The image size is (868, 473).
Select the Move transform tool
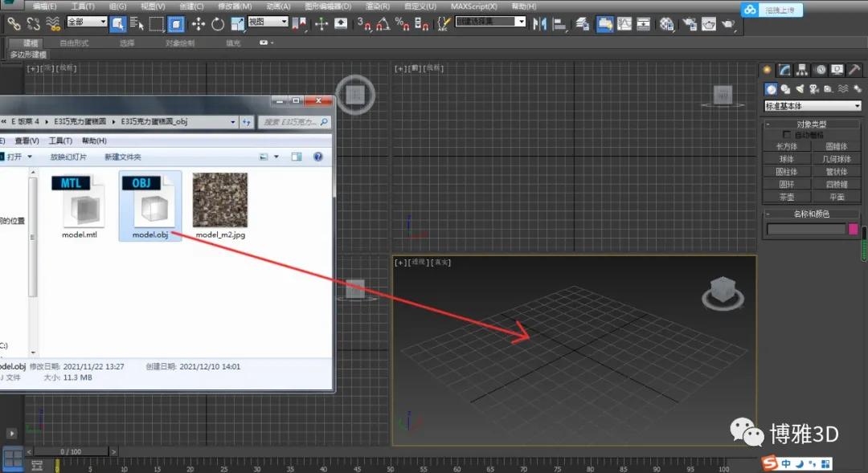coord(198,24)
